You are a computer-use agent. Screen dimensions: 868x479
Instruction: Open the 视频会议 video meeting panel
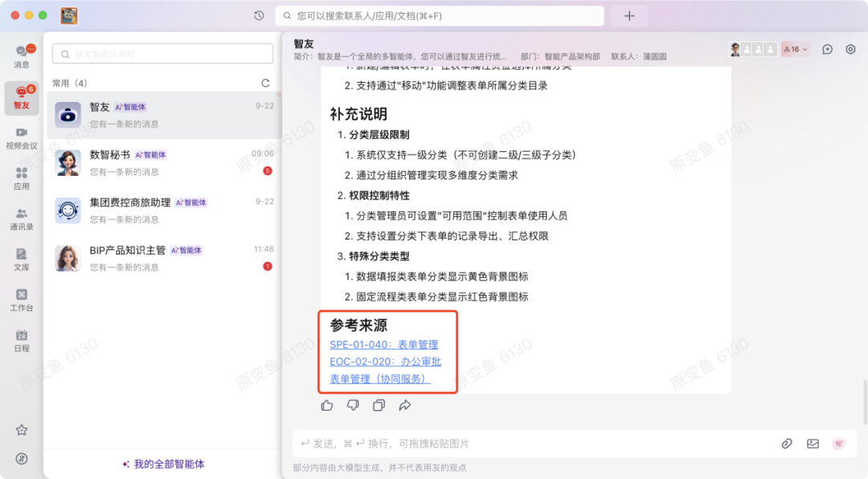pos(22,137)
